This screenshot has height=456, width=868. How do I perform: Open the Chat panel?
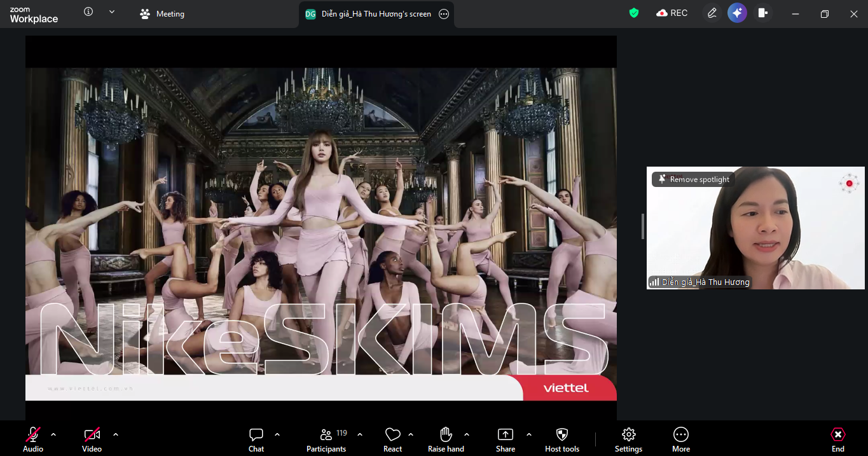tap(256, 439)
